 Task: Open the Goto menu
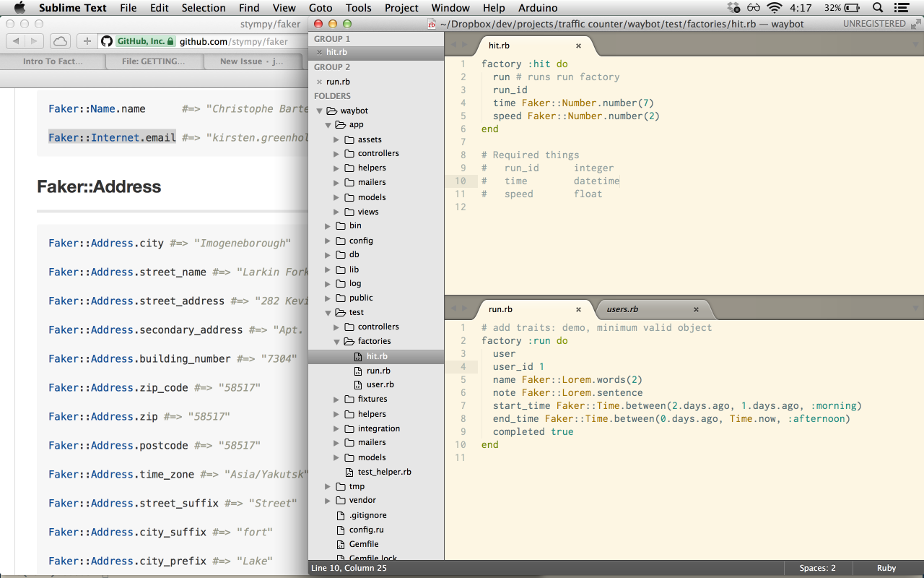click(321, 8)
